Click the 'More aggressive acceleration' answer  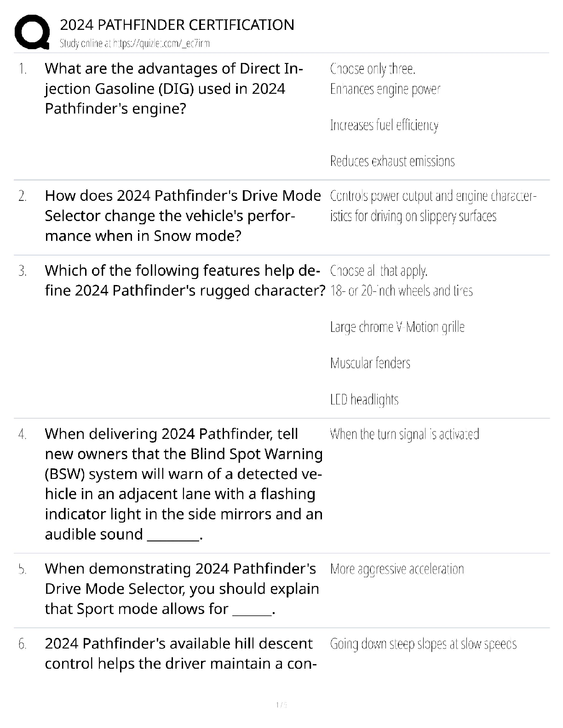(x=397, y=569)
